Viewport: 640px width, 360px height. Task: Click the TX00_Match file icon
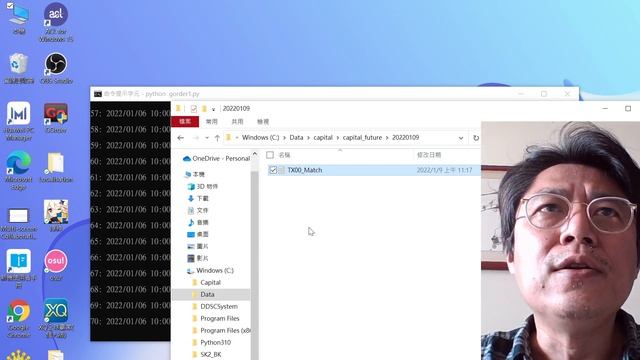coord(282,170)
